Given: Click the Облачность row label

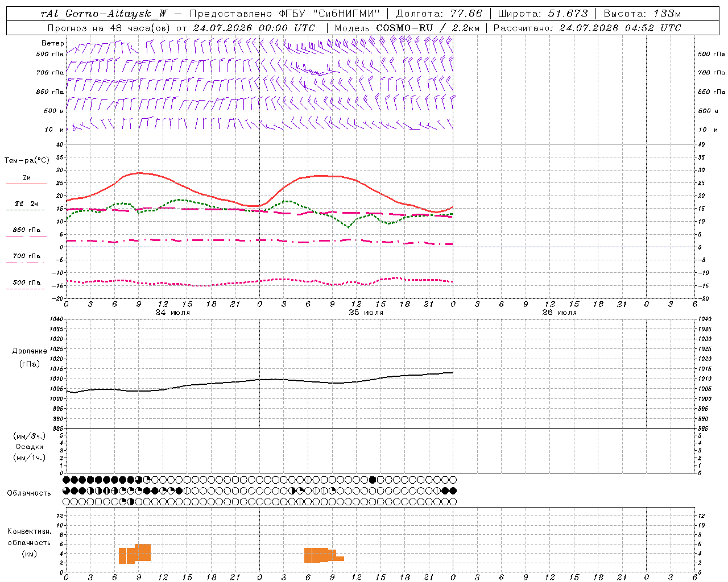Looking at the screenshot, I should [x=29, y=493].
